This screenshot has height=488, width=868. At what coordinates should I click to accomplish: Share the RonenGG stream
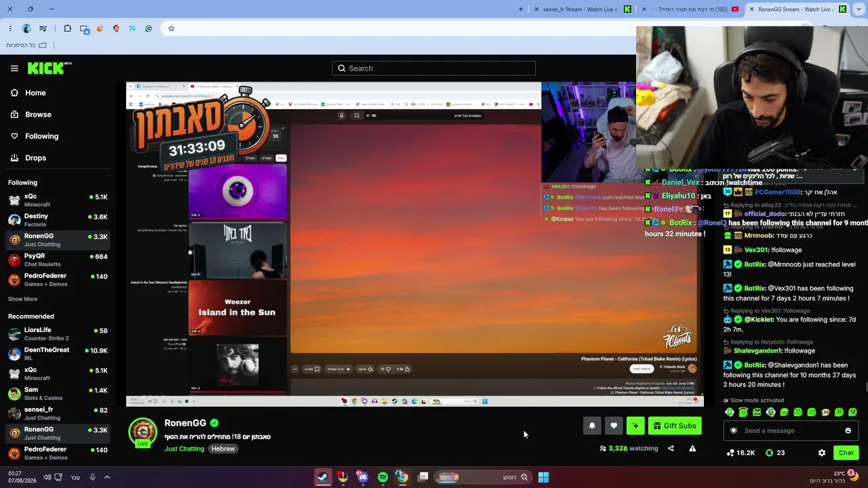click(671, 448)
